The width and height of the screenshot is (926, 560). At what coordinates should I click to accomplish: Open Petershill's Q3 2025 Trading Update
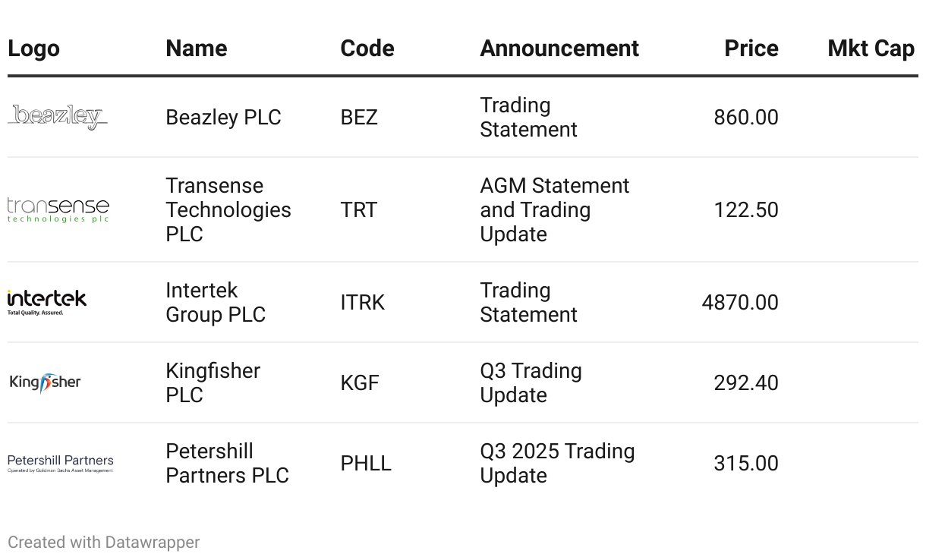click(x=557, y=463)
